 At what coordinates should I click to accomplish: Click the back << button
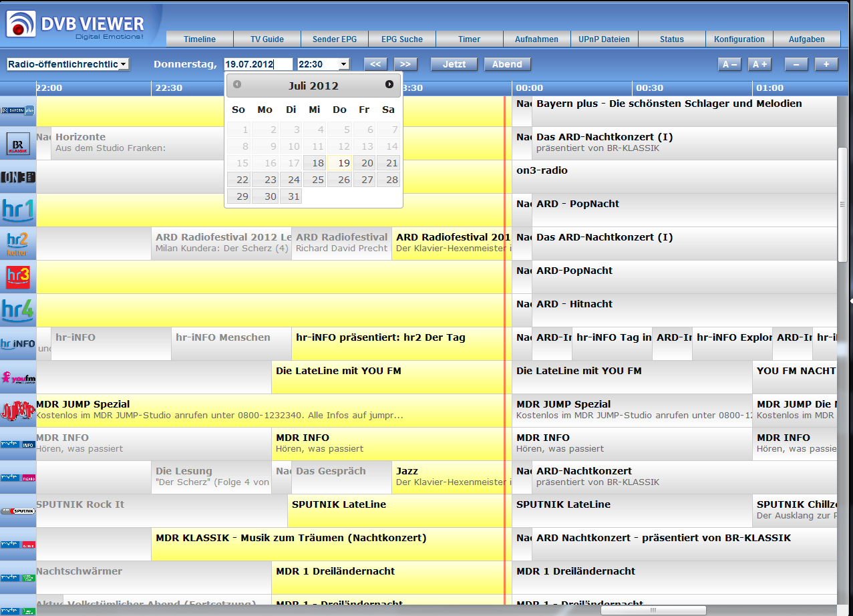(375, 64)
